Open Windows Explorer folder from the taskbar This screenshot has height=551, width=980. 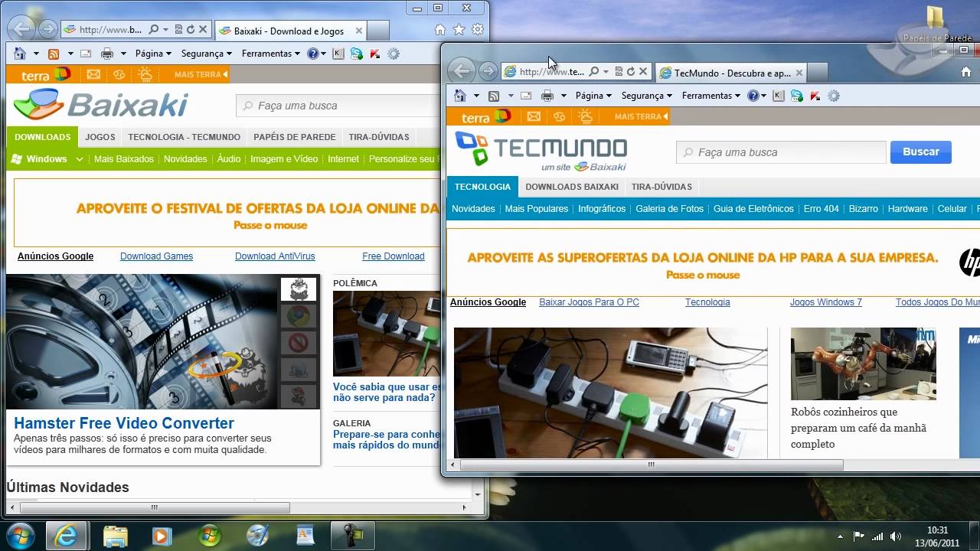point(115,535)
